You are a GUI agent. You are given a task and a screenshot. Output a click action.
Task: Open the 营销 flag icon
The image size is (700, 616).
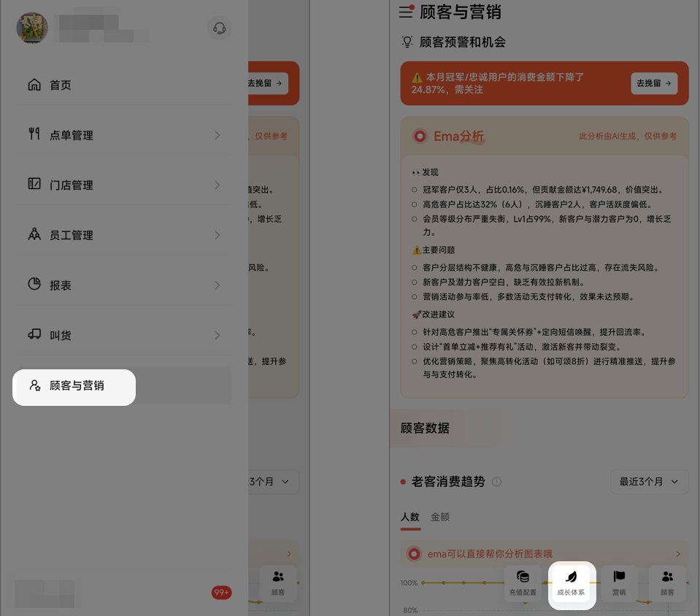[x=619, y=583]
